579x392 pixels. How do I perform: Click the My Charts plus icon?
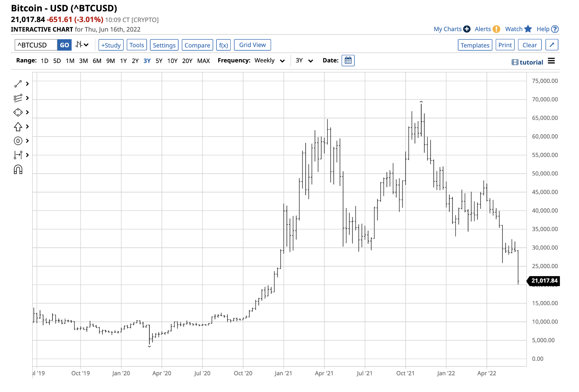467,29
